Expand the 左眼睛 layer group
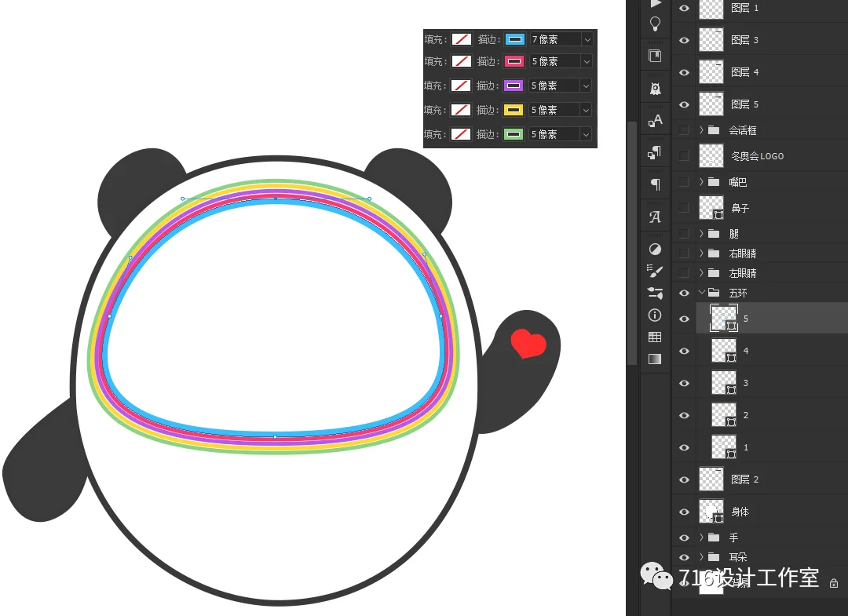The width and height of the screenshot is (848, 616). coord(701,273)
